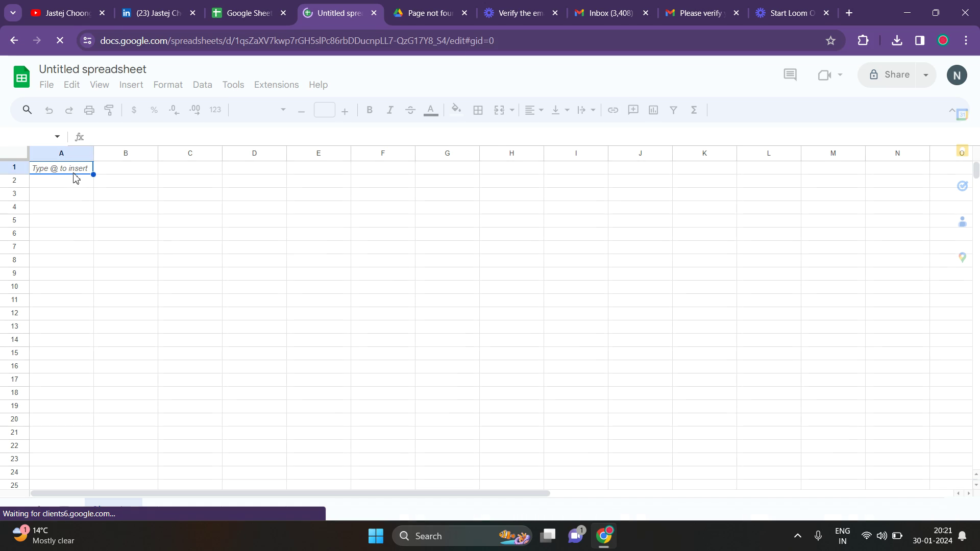The width and height of the screenshot is (980, 551).
Task: Click the functions sigma icon
Action: (694, 110)
